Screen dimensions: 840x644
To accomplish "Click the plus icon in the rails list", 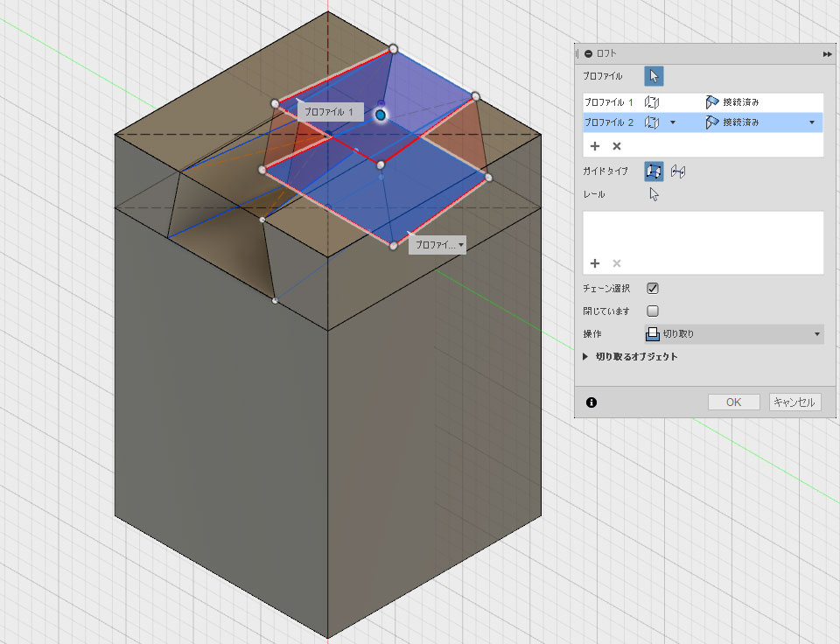I will point(595,263).
